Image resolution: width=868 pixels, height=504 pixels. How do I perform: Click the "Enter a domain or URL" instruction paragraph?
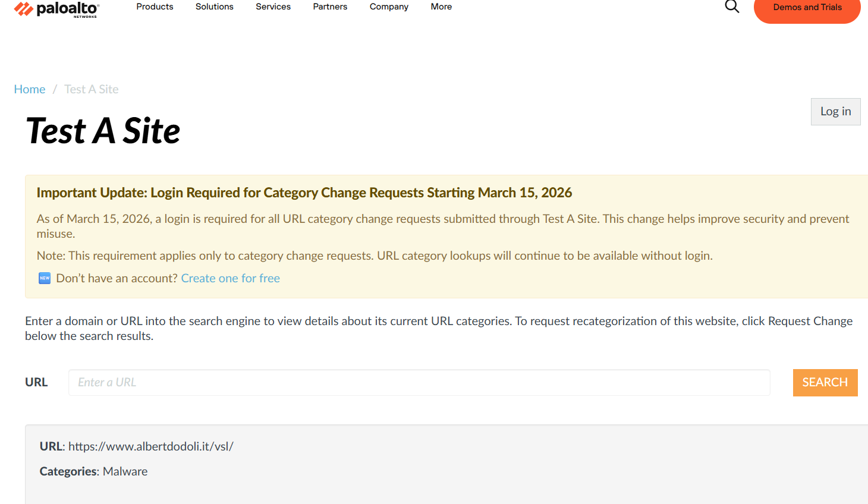439,328
